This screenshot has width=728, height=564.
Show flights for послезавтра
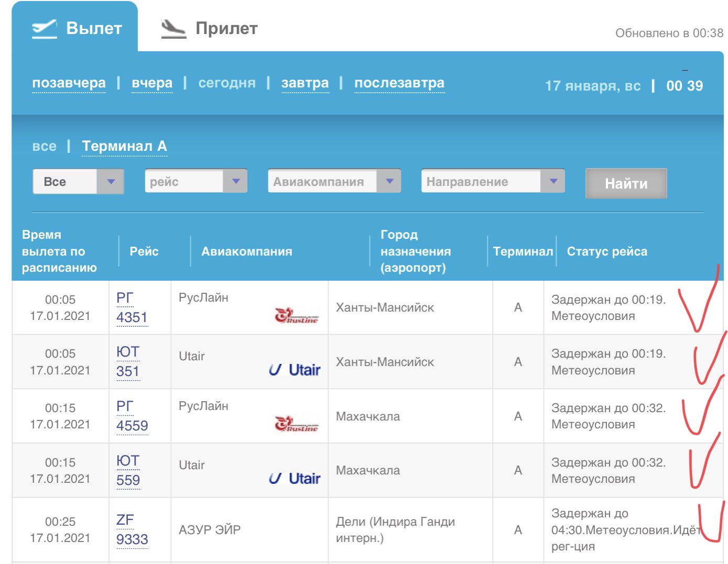click(x=399, y=83)
